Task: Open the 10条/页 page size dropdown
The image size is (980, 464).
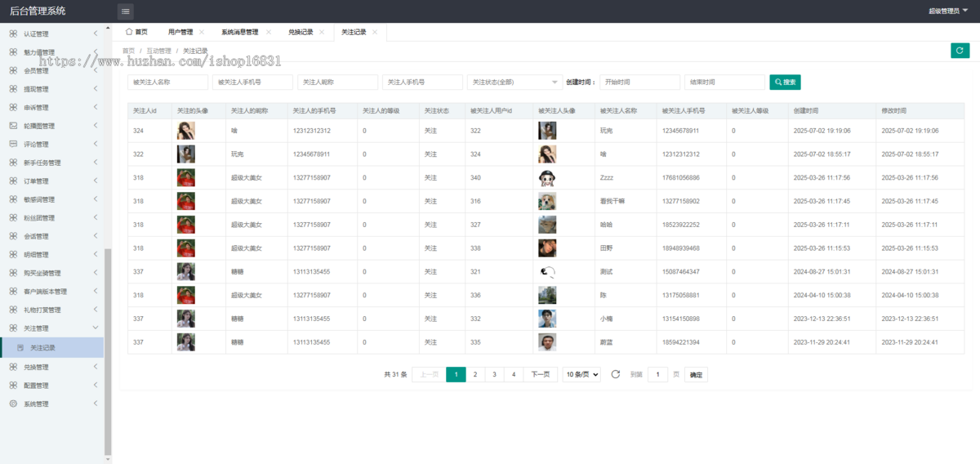Action: (581, 374)
